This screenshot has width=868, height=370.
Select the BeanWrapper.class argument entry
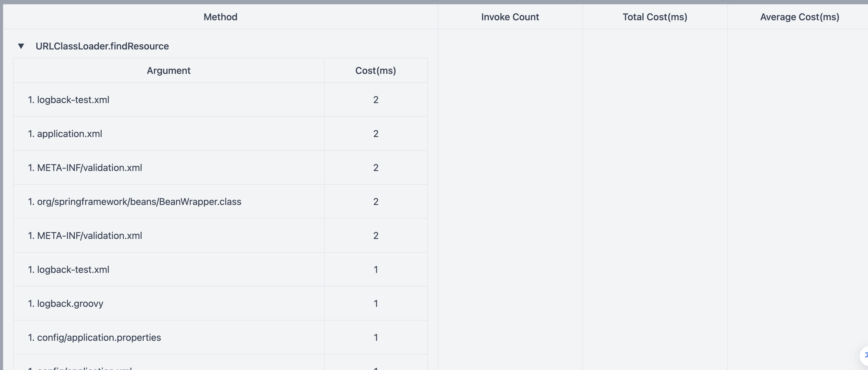pyautogui.click(x=139, y=202)
